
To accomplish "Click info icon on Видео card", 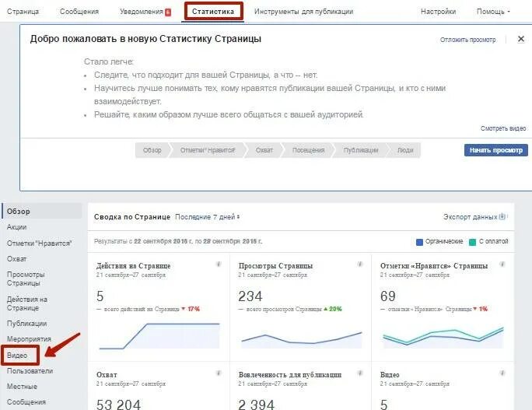I will coord(502,373).
